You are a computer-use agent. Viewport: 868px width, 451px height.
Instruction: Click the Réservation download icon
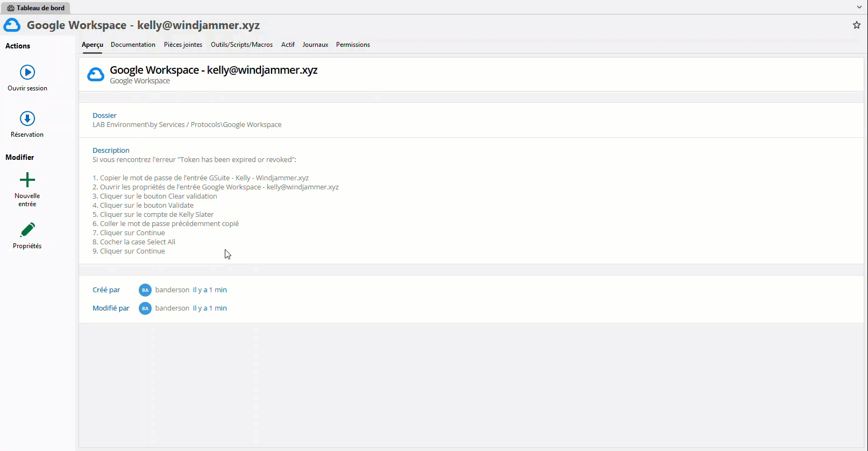(x=27, y=118)
